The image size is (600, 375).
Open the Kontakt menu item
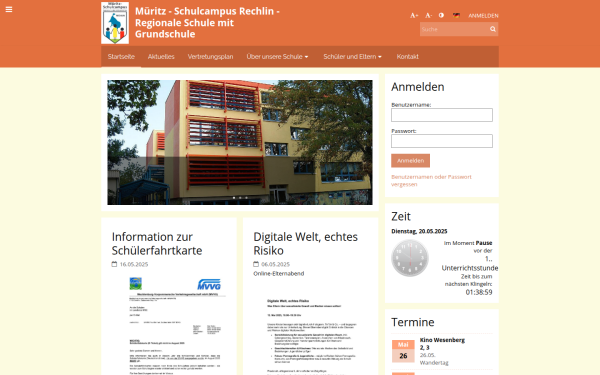[x=408, y=57]
